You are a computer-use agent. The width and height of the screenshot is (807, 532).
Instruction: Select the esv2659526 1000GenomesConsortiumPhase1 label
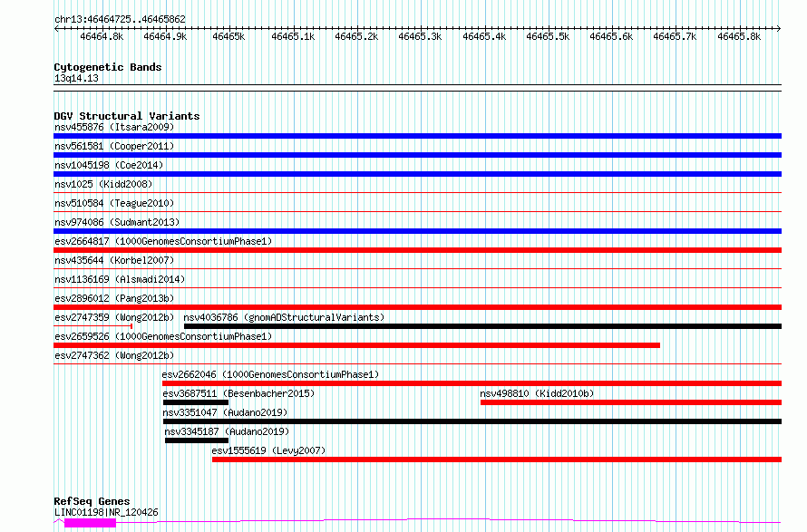tap(163, 336)
